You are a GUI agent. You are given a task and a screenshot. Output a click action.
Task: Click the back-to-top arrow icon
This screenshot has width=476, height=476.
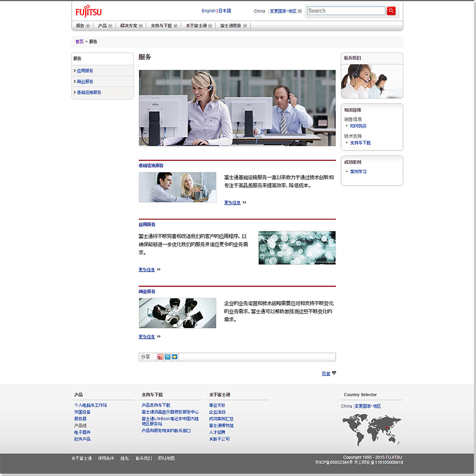click(x=334, y=373)
